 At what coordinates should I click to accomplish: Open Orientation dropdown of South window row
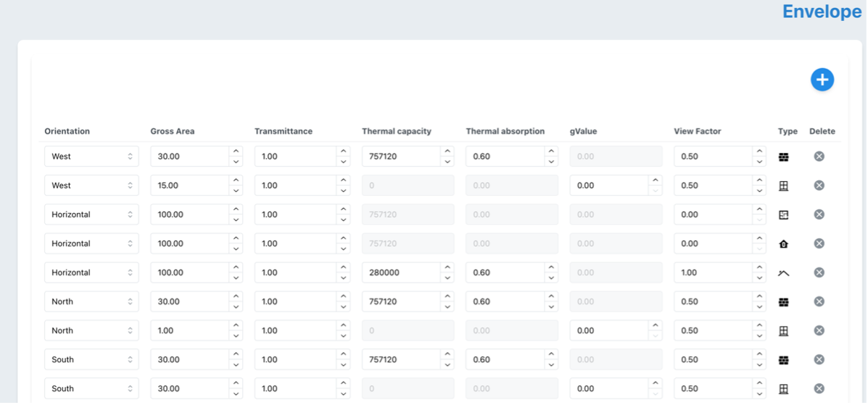point(91,388)
